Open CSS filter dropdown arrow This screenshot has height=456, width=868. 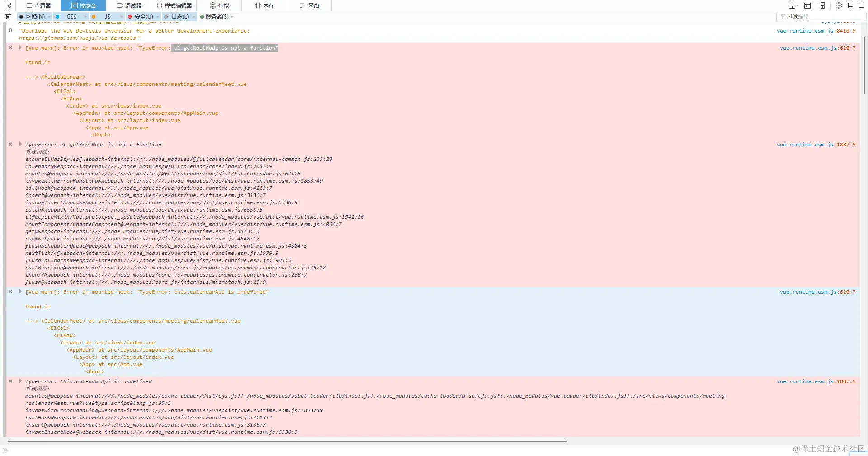(x=85, y=17)
